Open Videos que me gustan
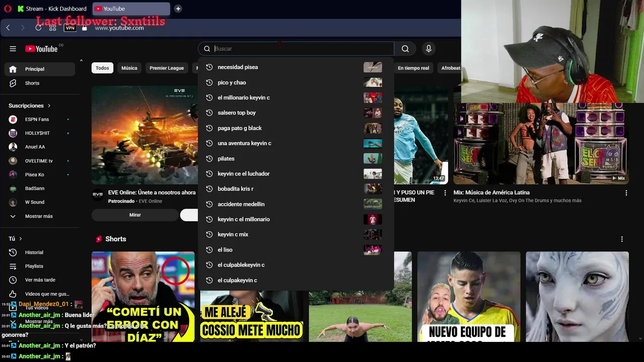The height and width of the screenshot is (362, 644). pyautogui.click(x=40, y=294)
